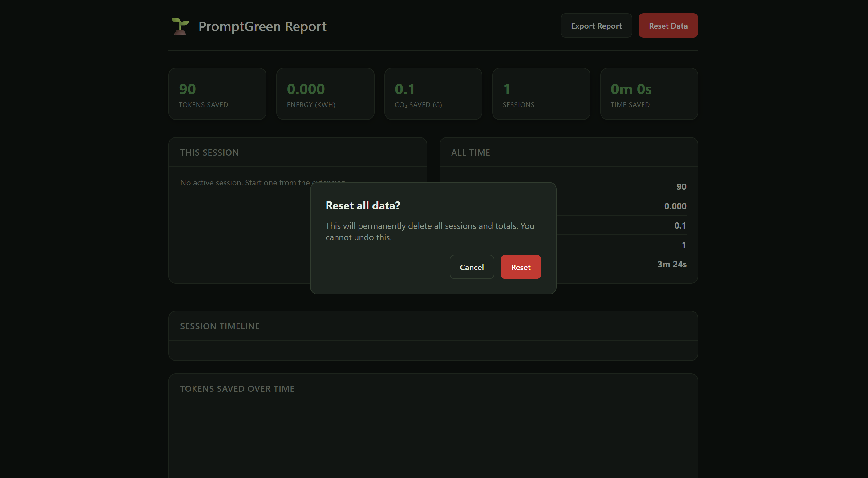This screenshot has height=478, width=868.
Task: Click the PromptGreen Report title
Action: coord(262,26)
